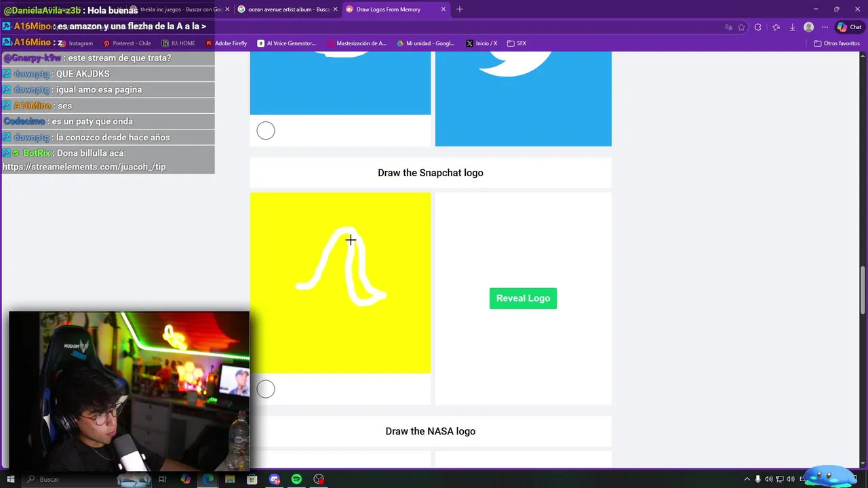Select the brush circle under the Twitter canvas

tap(266, 131)
